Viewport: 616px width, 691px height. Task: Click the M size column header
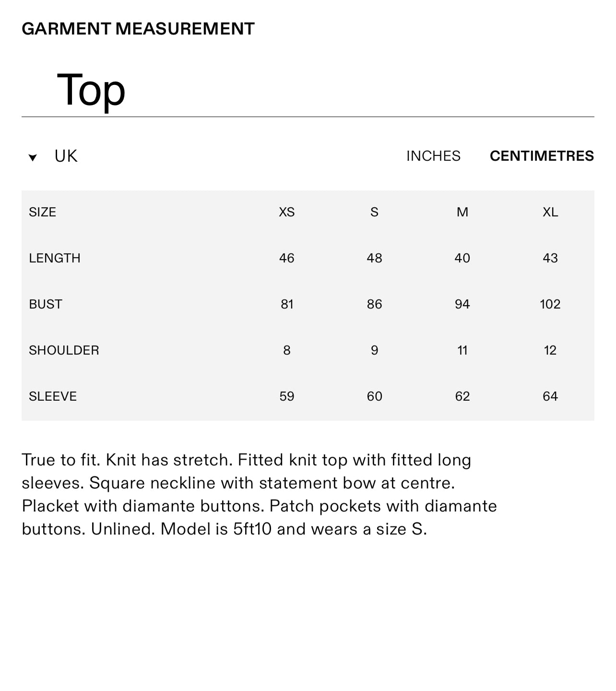coord(462,212)
